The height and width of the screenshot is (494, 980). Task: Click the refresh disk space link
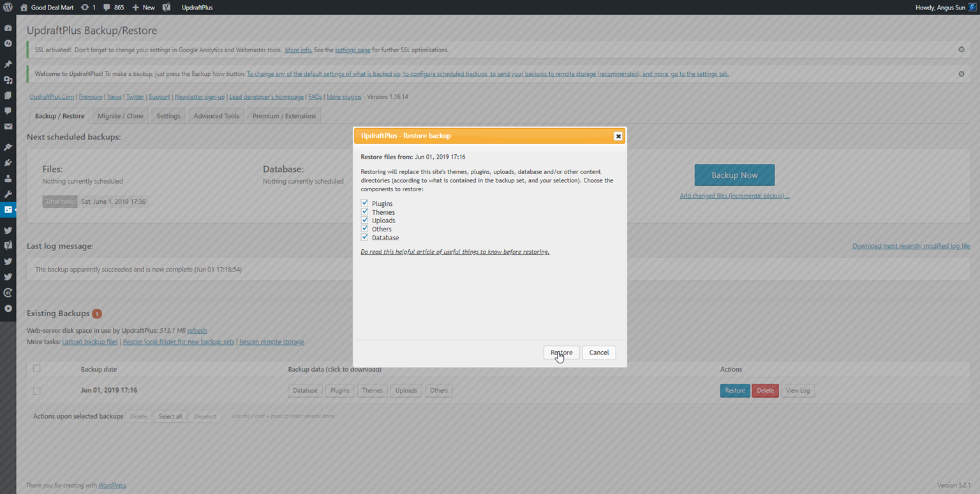[x=197, y=331]
